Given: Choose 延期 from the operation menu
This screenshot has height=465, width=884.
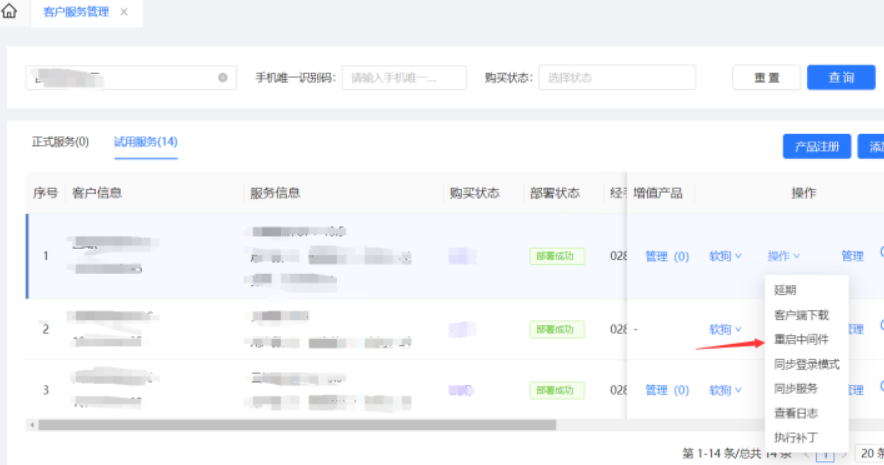Looking at the screenshot, I should (x=785, y=291).
